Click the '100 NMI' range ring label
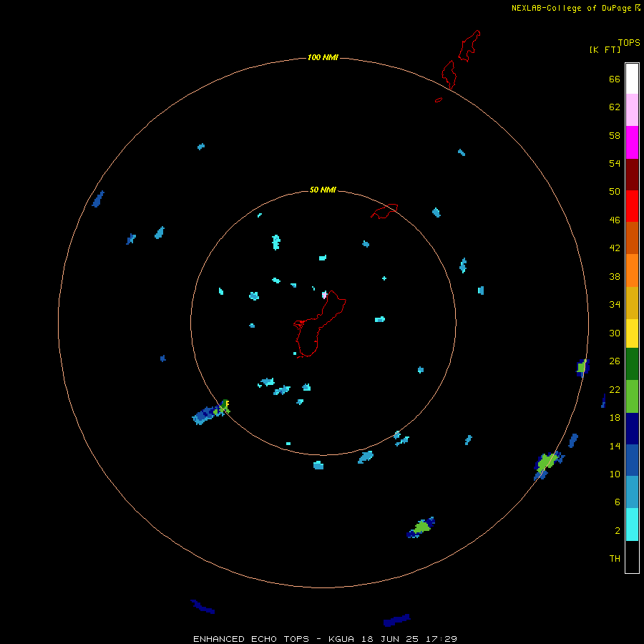Image resolution: width=644 pixels, height=644 pixels. click(x=323, y=57)
